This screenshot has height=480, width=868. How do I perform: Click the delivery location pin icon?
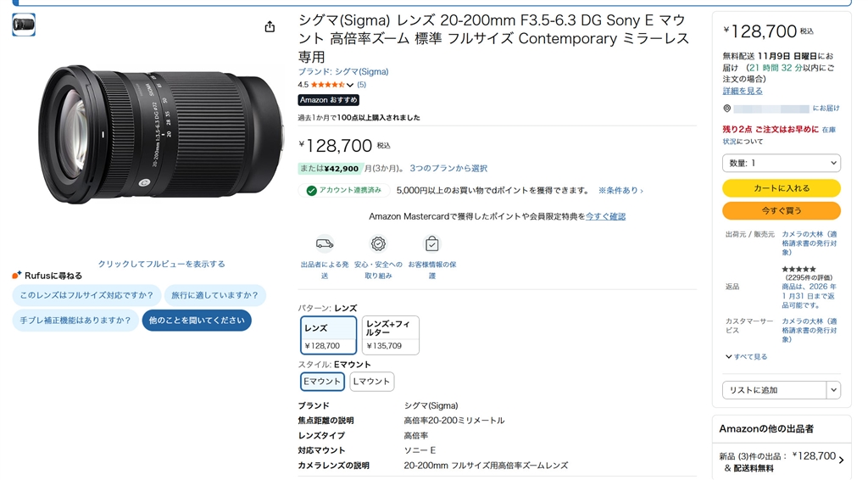coord(727,109)
